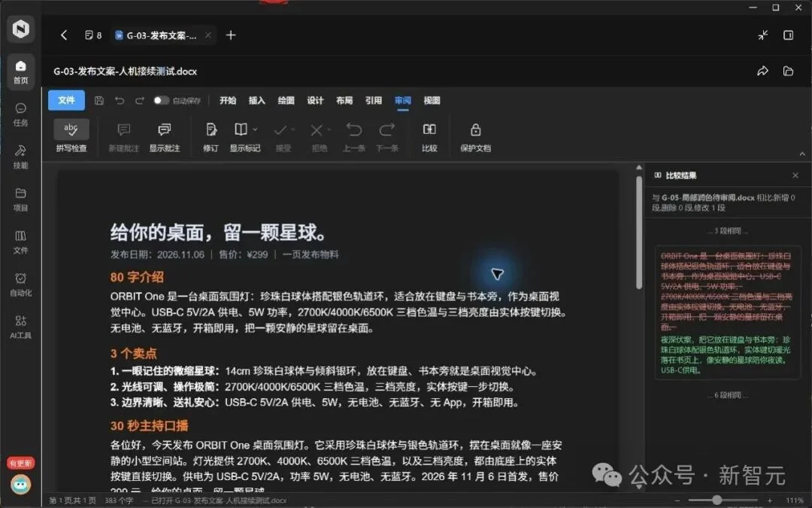Open the 文件 files sidebar item
This screenshot has width=812, height=508.
[x=21, y=242]
